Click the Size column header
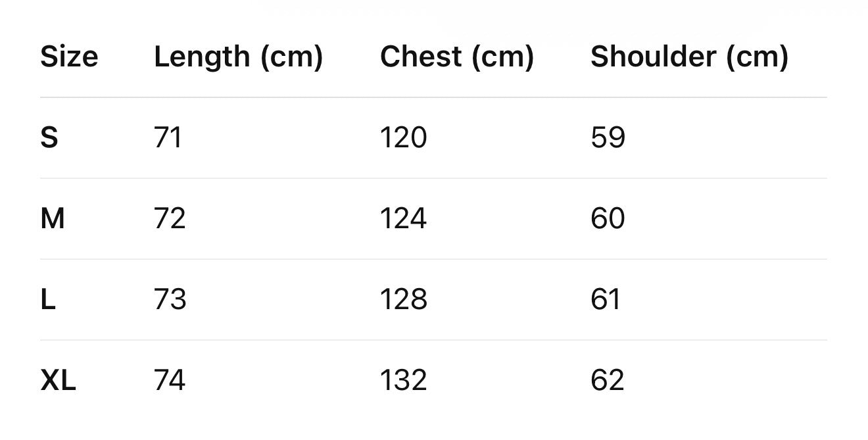868x440 pixels. click(x=69, y=57)
